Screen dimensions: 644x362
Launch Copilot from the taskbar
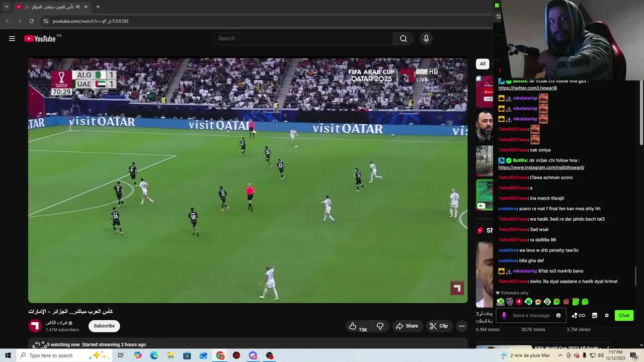138,355
